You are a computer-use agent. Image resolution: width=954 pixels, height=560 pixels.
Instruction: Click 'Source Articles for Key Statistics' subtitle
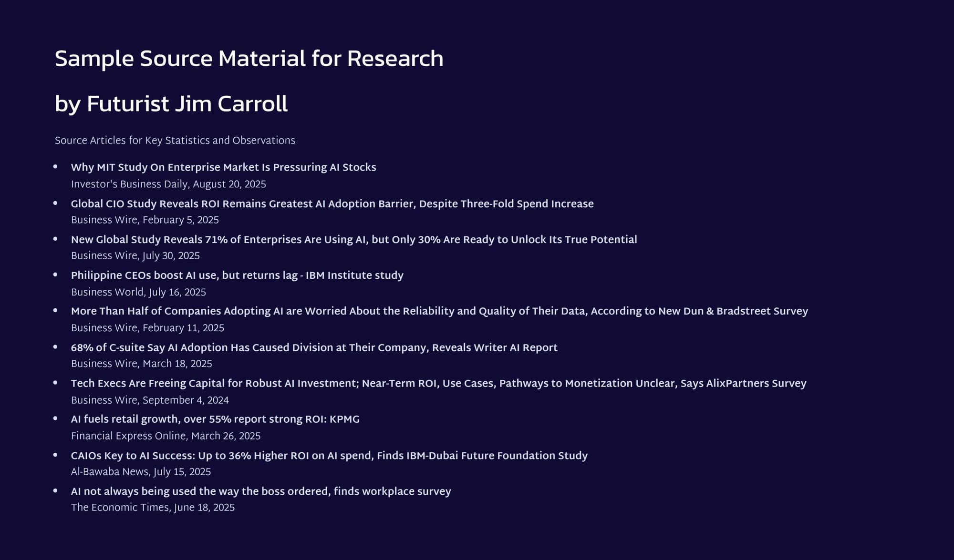tap(175, 140)
